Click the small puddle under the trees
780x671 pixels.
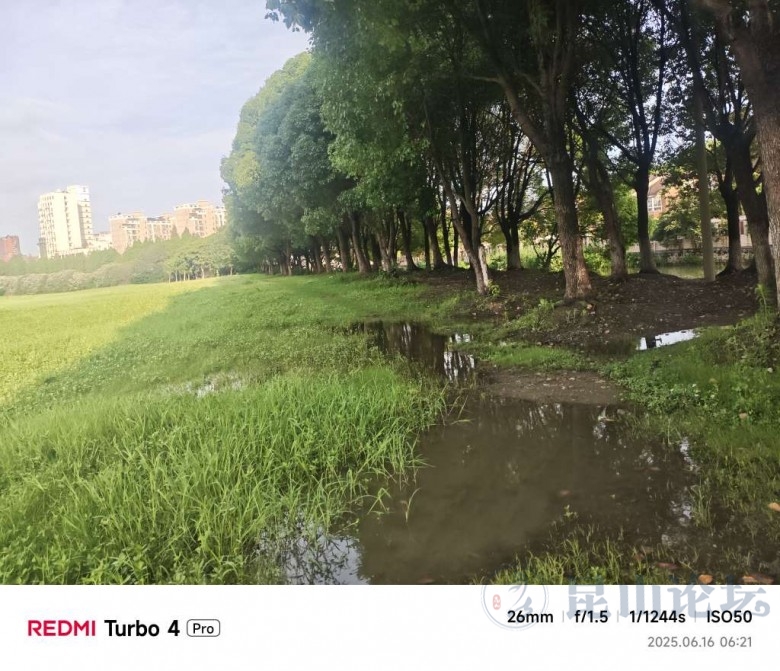coord(669,339)
